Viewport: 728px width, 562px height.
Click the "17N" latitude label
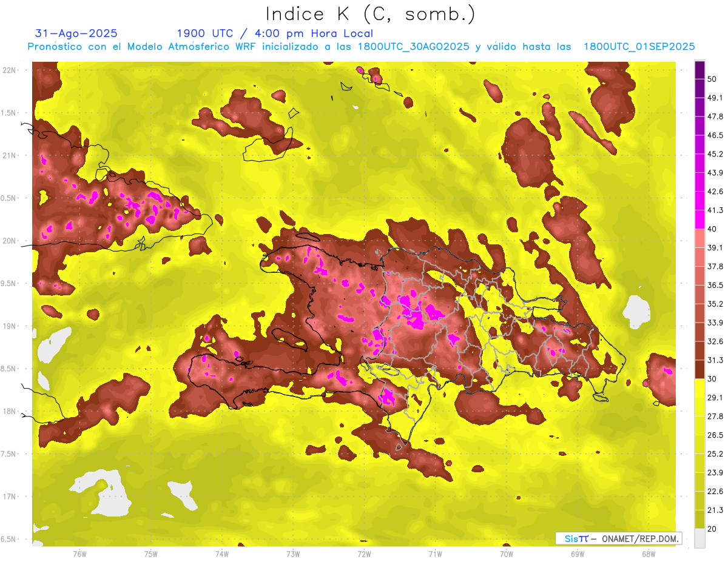(x=9, y=497)
